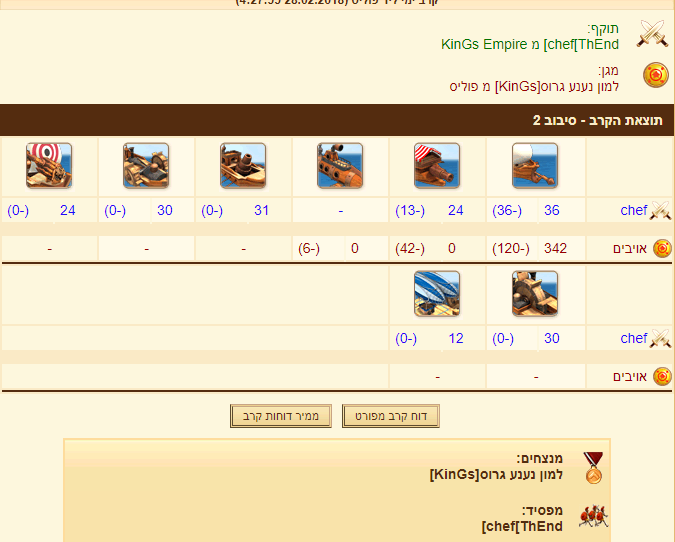Image resolution: width=675 pixels, height=542 pixels.
Task: Click the mortar ship unit icon
Action: pyautogui.click(x=243, y=166)
